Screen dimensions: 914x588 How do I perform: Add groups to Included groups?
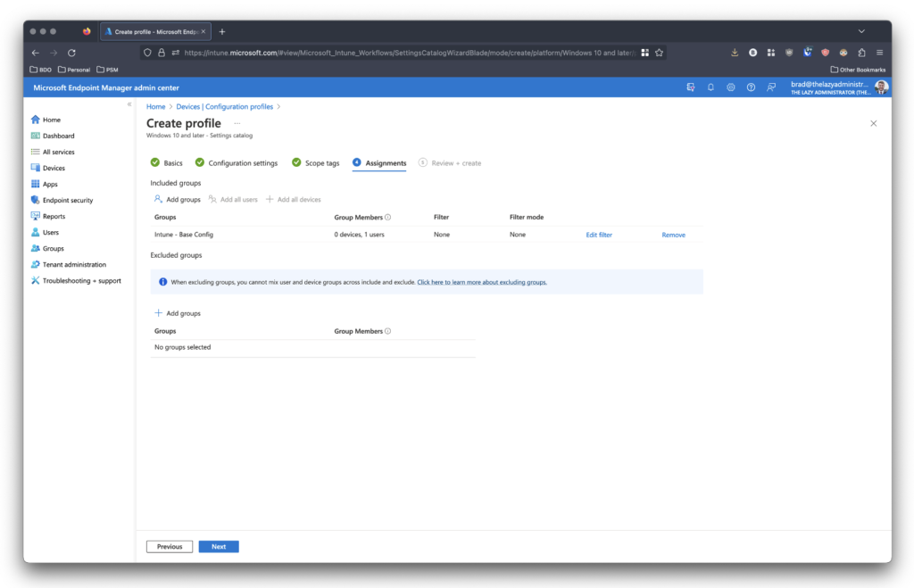[178, 199]
